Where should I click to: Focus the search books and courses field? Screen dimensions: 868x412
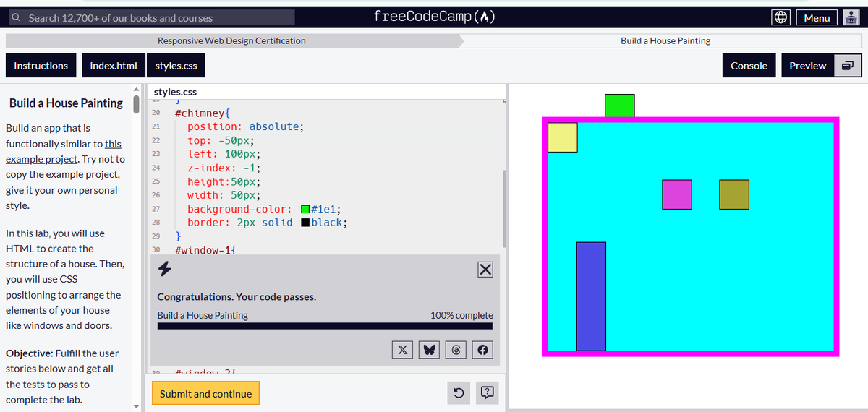[150, 18]
